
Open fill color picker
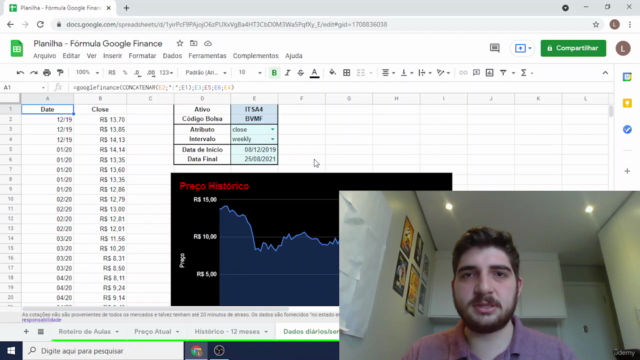332,73
